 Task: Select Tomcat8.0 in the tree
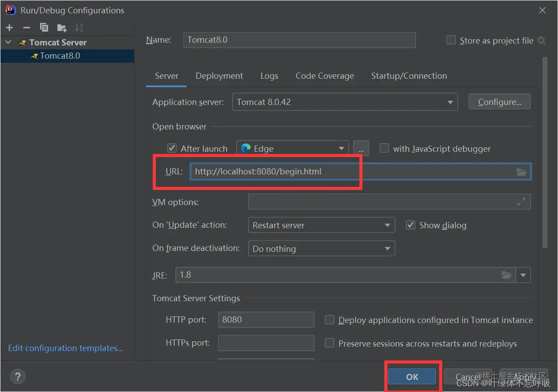click(x=67, y=56)
